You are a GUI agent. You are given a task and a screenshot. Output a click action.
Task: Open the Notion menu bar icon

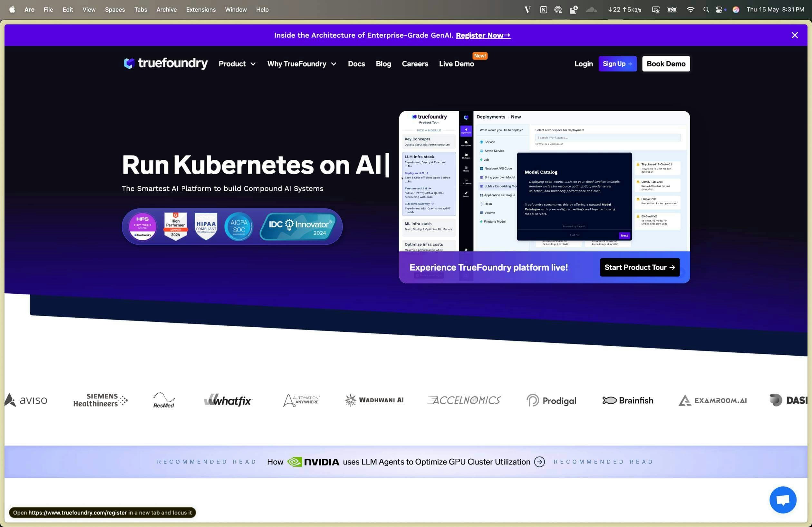[x=544, y=10]
